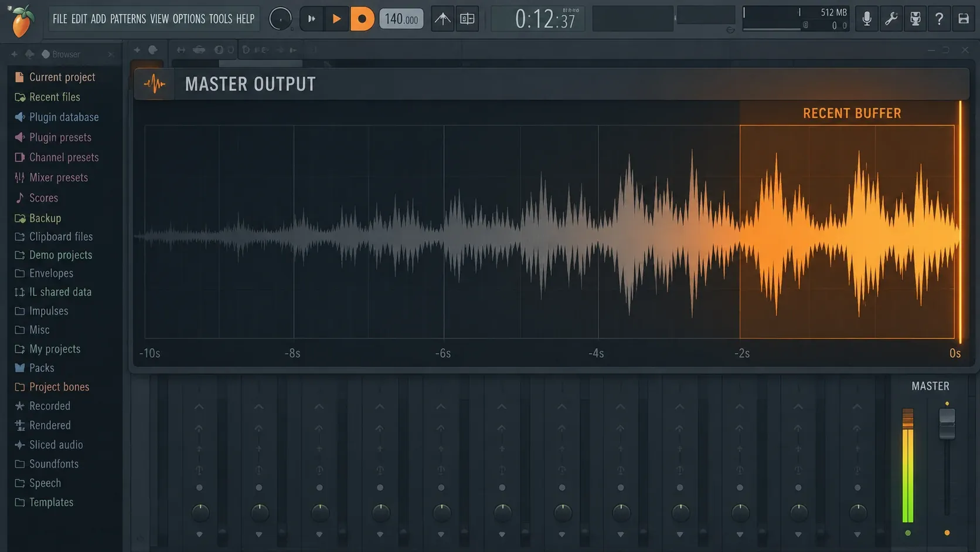Open the Soundfonts folder
980x552 pixels.
(x=46, y=464)
